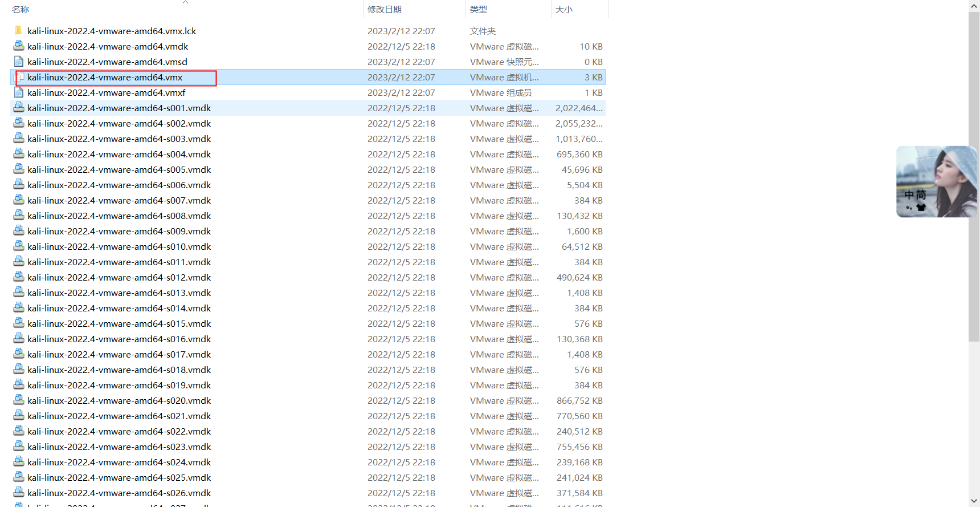Click the disk icon of s018.vmdk
The image size is (980, 507).
(x=18, y=369)
